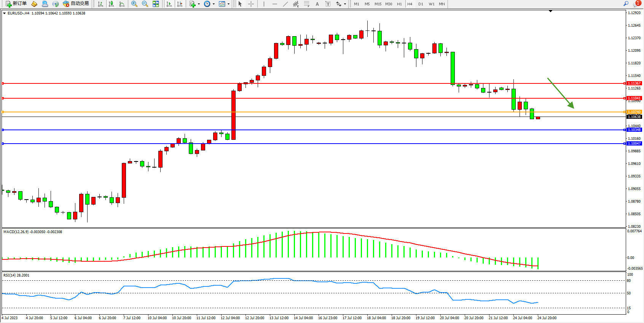Image resolution: width=644 pixels, height=323 pixels.
Task: Select the Fibonacci retracement tool
Action: [x=306, y=4]
